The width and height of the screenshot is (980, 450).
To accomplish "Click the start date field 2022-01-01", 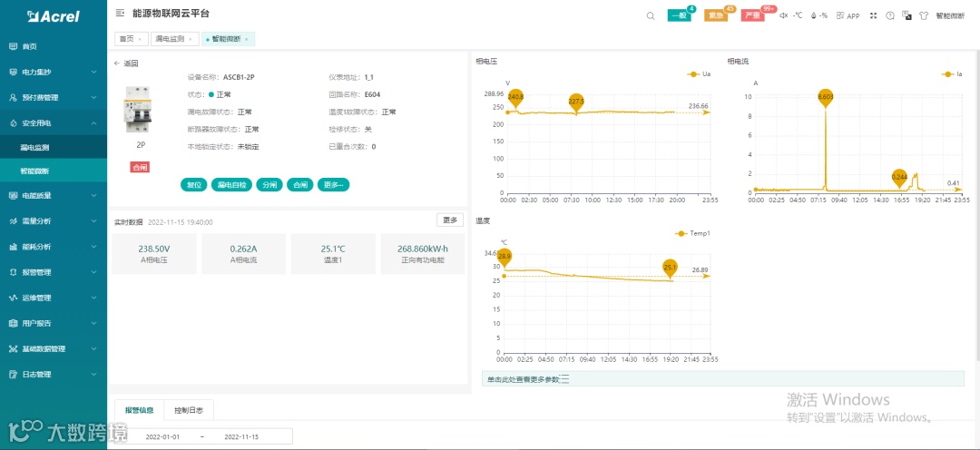I will (x=162, y=437).
